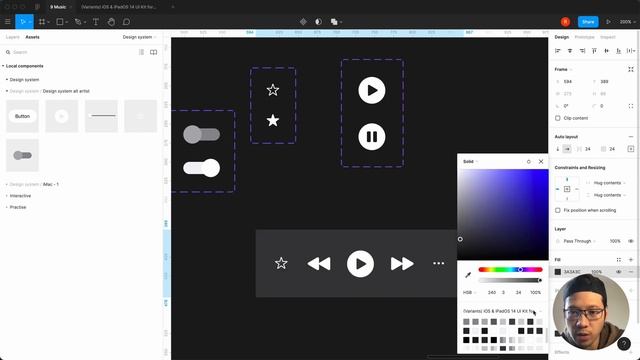Switch to the Assets tab
Image resolution: width=640 pixels, height=360 pixels.
32,37
